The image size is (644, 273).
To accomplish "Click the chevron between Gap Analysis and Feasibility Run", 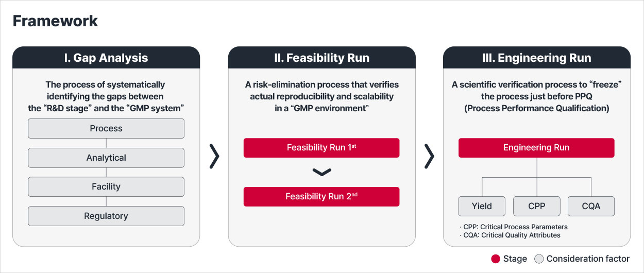I will (215, 156).
